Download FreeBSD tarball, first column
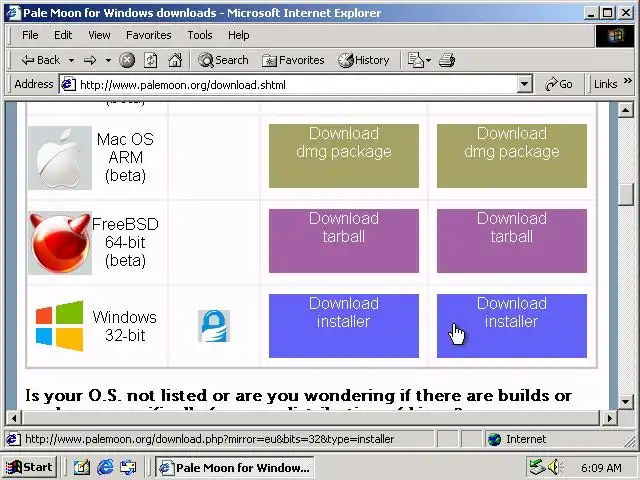Viewport: 640px width, 480px height. pos(344,241)
